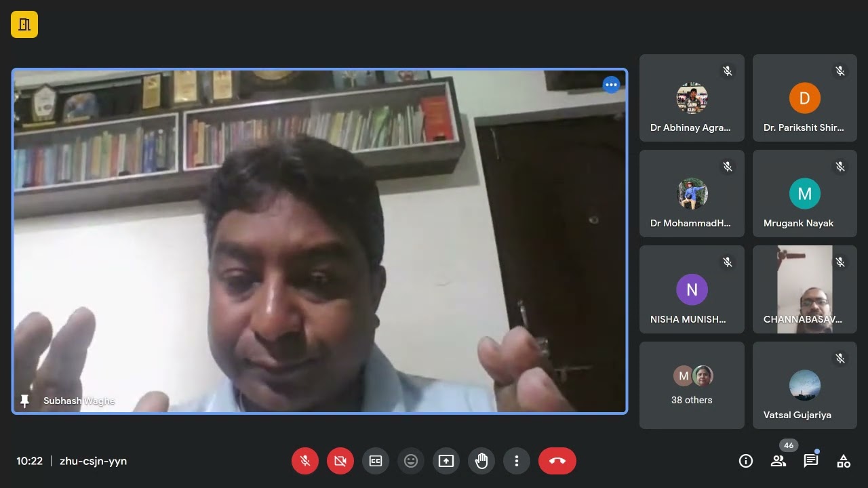Toggle closed captions
This screenshot has width=868, height=488.
point(376,461)
